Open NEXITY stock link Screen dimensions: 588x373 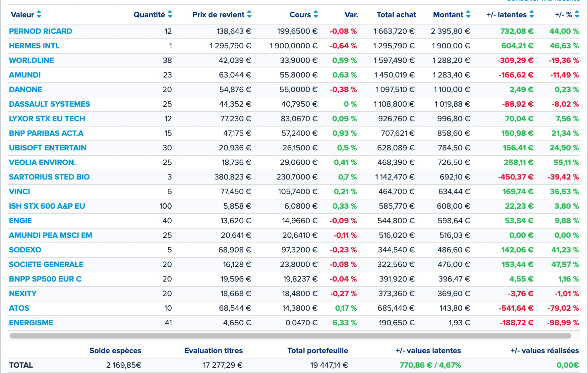point(23,293)
